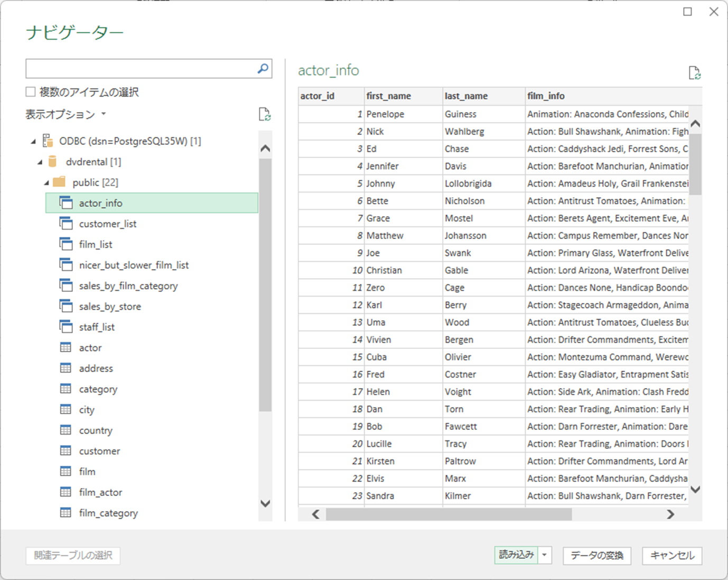Click the navigator search input field
728x580 pixels.
click(x=142, y=69)
